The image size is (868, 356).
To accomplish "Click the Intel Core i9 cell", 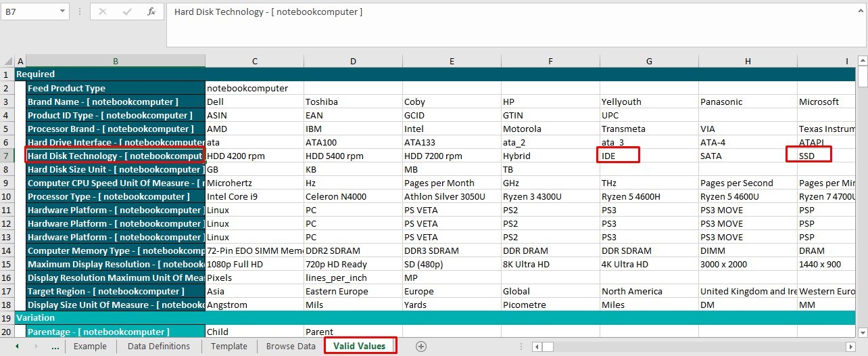I will pos(254,196).
